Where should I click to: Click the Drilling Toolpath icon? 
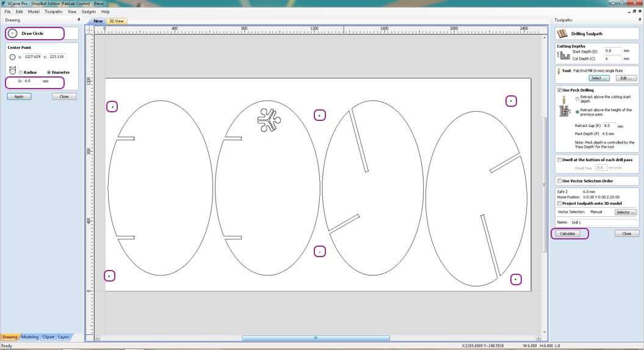(x=562, y=34)
